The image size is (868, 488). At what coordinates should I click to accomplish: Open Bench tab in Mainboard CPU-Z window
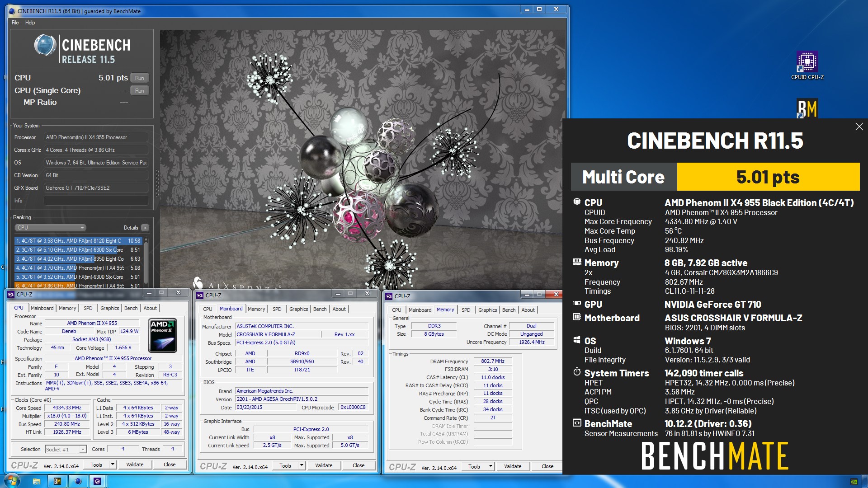point(320,309)
